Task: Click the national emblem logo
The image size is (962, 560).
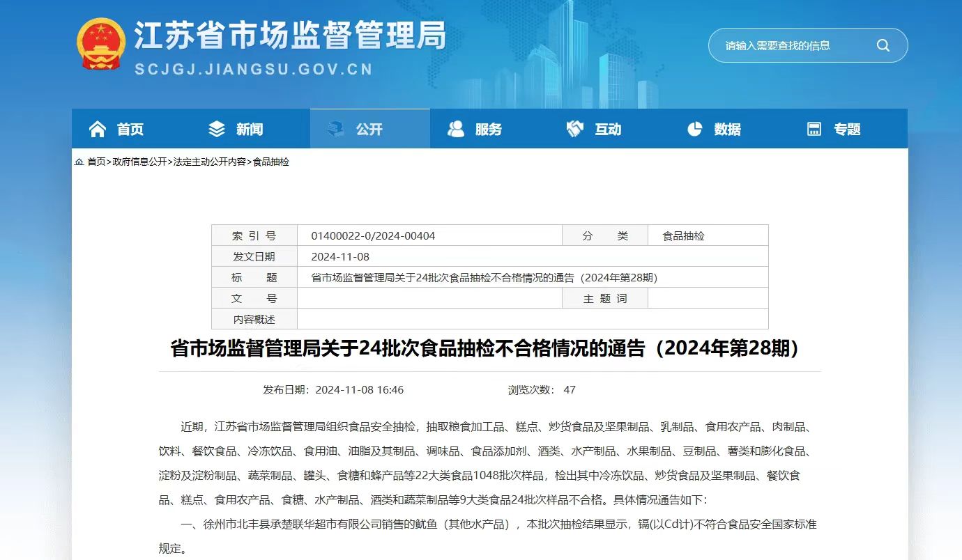Action: [x=101, y=43]
